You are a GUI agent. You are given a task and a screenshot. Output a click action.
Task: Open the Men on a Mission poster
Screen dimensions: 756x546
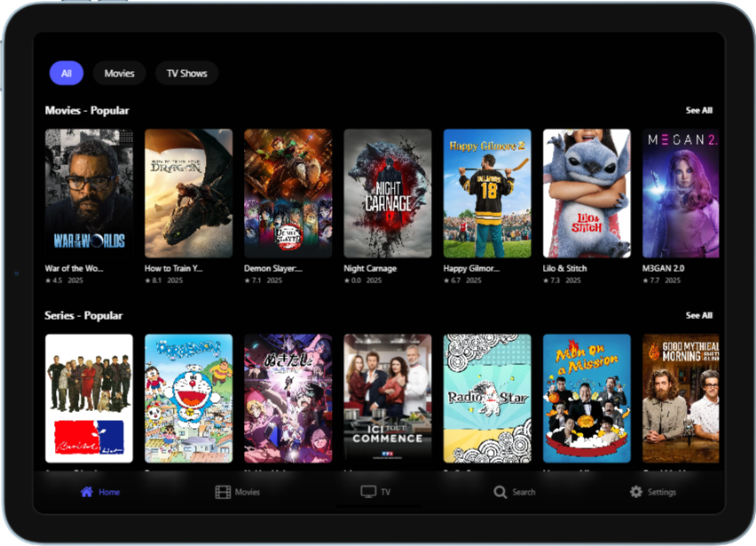click(587, 399)
